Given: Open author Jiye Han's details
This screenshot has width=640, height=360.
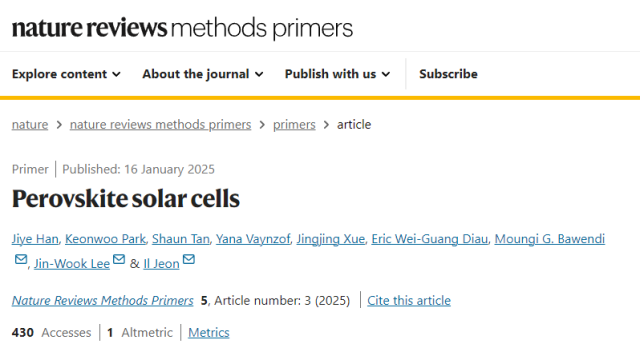Looking at the screenshot, I should (35, 239).
